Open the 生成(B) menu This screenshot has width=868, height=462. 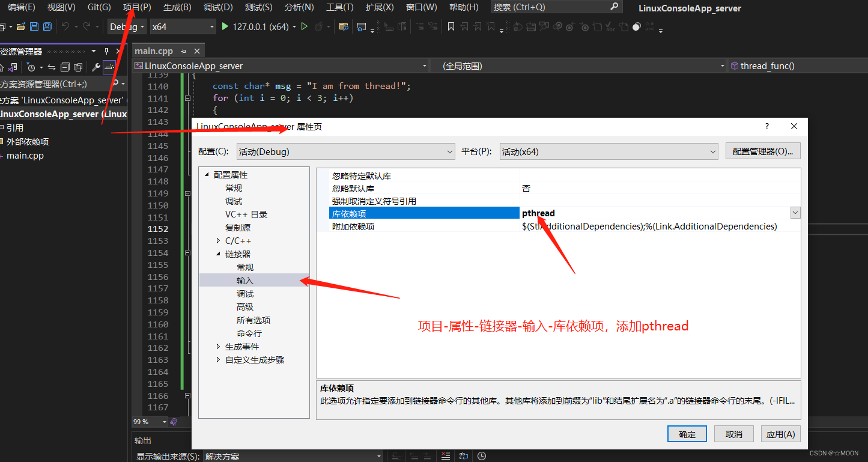pyautogui.click(x=177, y=7)
